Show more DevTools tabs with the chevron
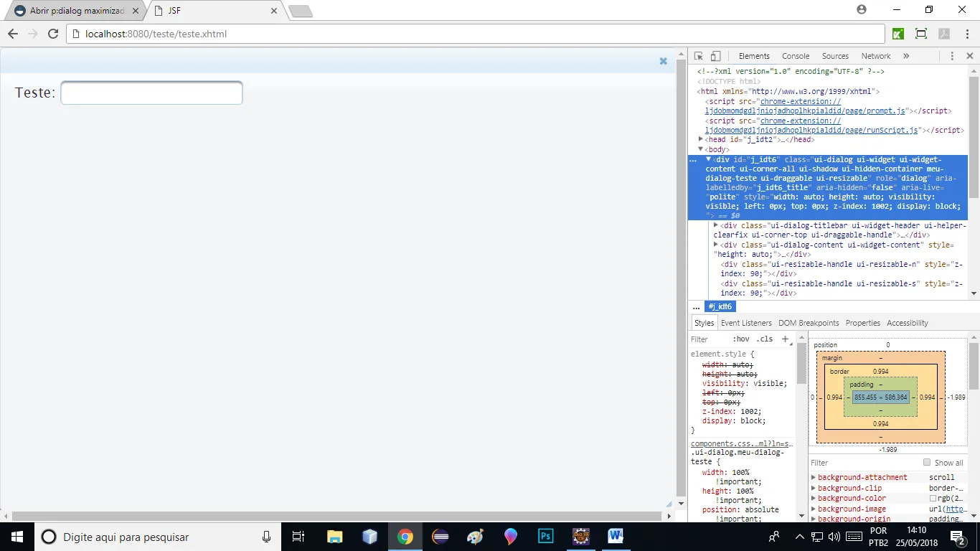The width and height of the screenshot is (980, 551). click(906, 56)
